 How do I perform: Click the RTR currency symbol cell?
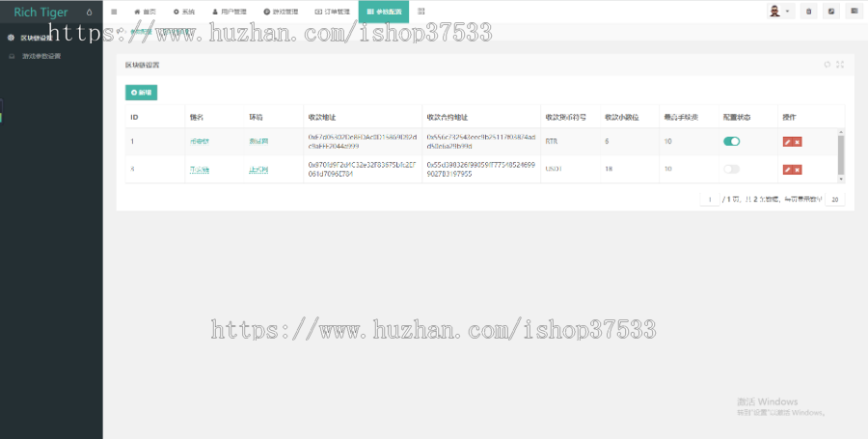tap(552, 142)
